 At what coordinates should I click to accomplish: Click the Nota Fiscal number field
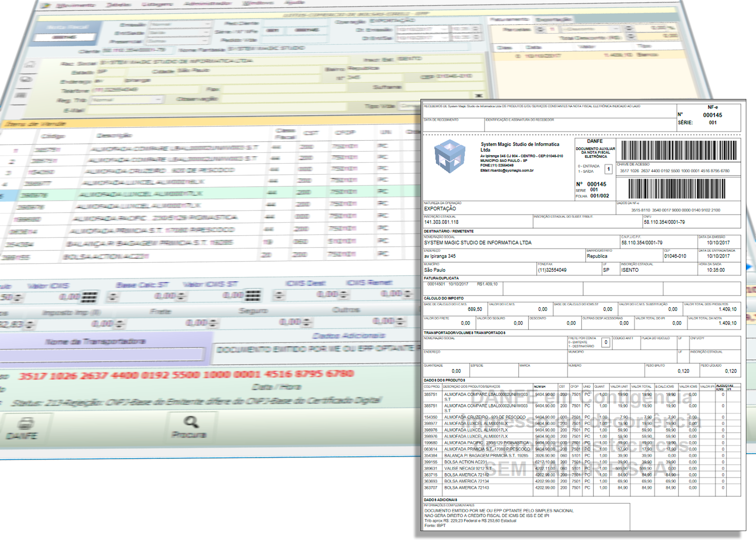(64, 37)
